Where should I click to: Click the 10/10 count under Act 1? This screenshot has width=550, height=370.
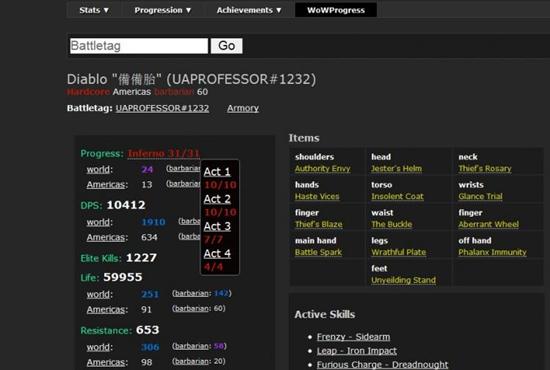(x=220, y=185)
